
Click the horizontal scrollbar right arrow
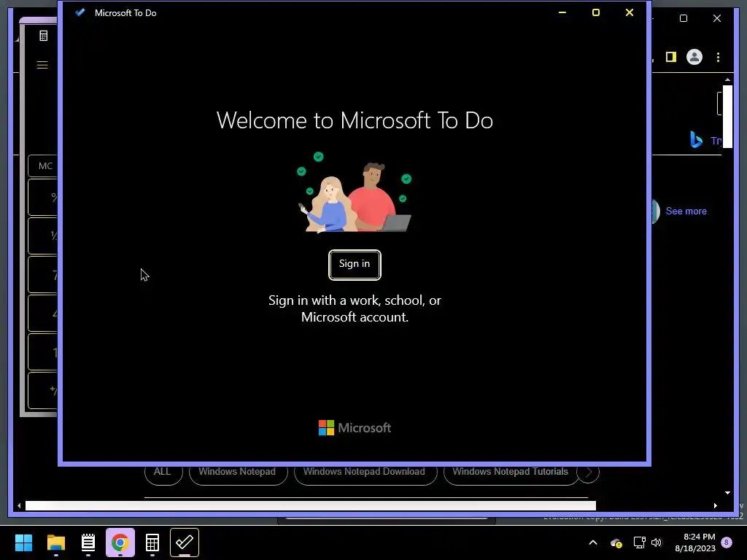click(x=715, y=506)
